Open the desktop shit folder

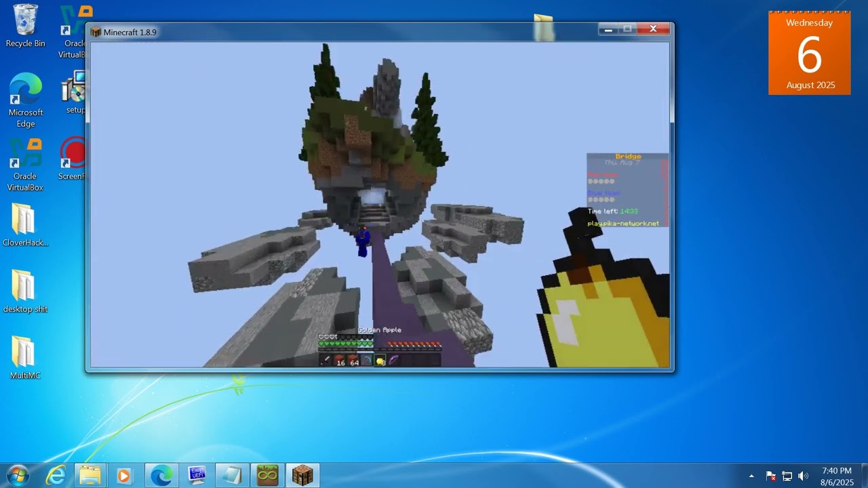[26, 291]
